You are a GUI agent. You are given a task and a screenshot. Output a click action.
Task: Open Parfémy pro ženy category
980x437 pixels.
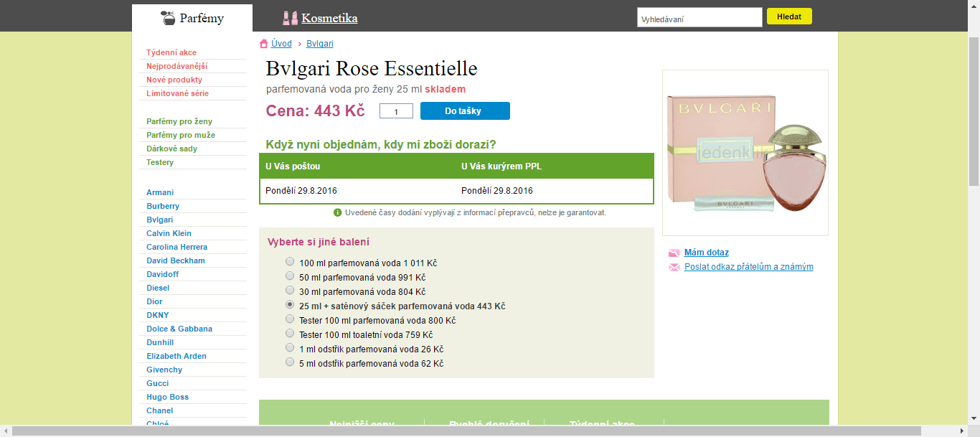[179, 121]
